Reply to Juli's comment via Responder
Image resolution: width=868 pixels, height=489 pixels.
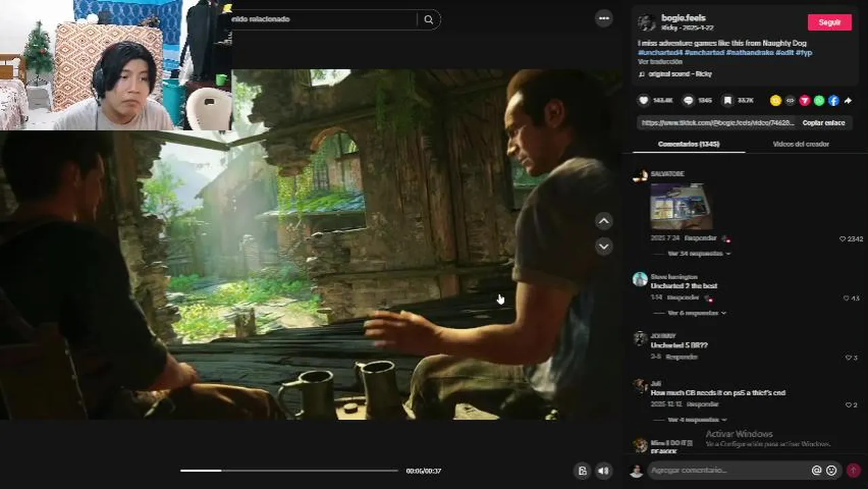(x=702, y=405)
